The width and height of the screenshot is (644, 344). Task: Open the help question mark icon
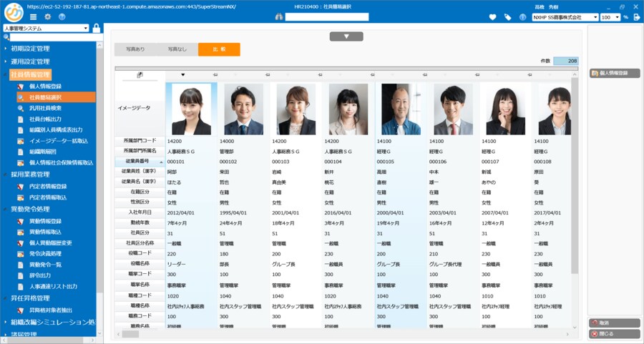(x=62, y=16)
